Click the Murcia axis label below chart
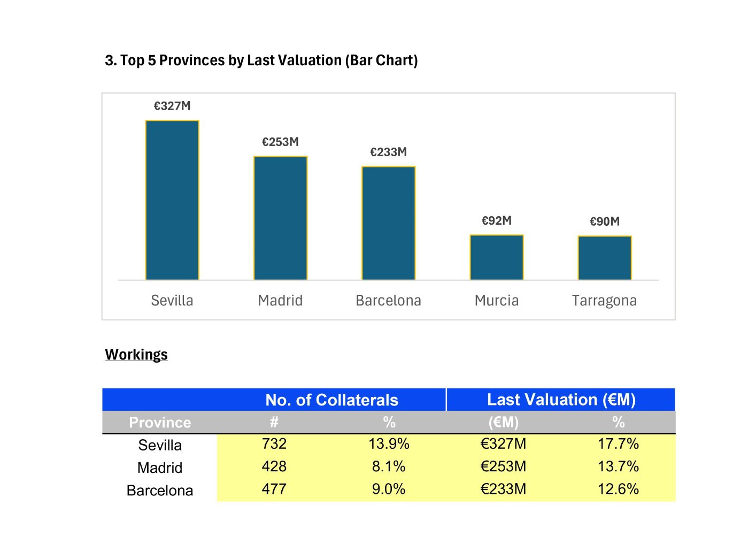Viewport: 756px width, 535px height. pos(496,301)
